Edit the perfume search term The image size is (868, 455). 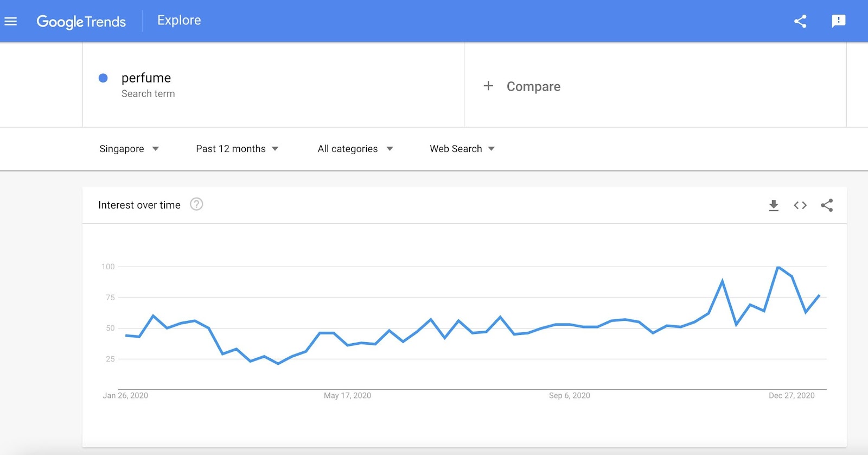click(x=146, y=78)
